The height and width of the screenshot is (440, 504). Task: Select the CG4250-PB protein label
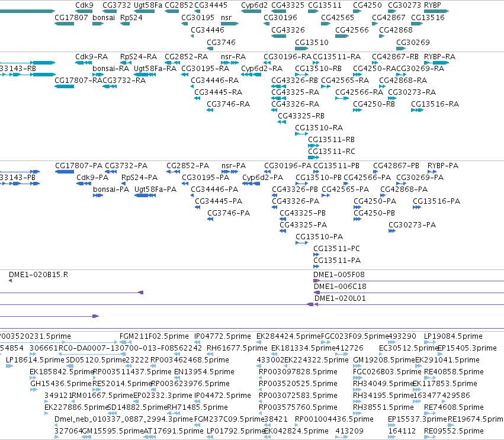(374, 213)
